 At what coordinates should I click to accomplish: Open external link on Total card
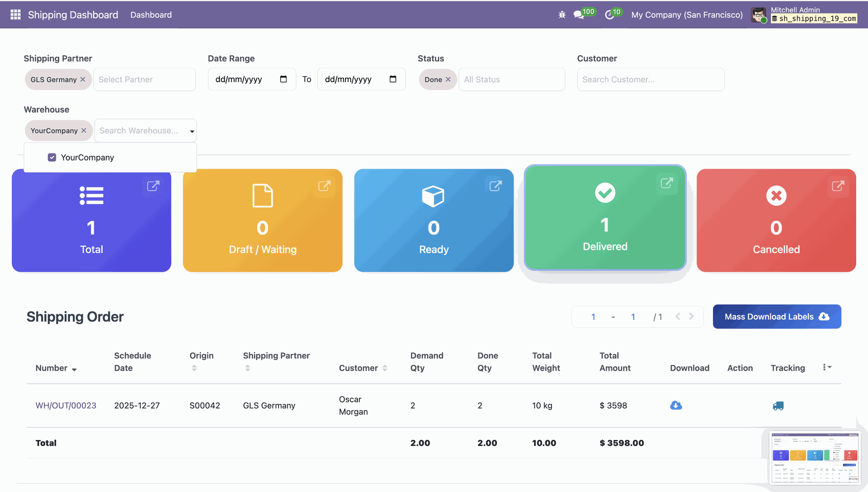click(x=153, y=186)
